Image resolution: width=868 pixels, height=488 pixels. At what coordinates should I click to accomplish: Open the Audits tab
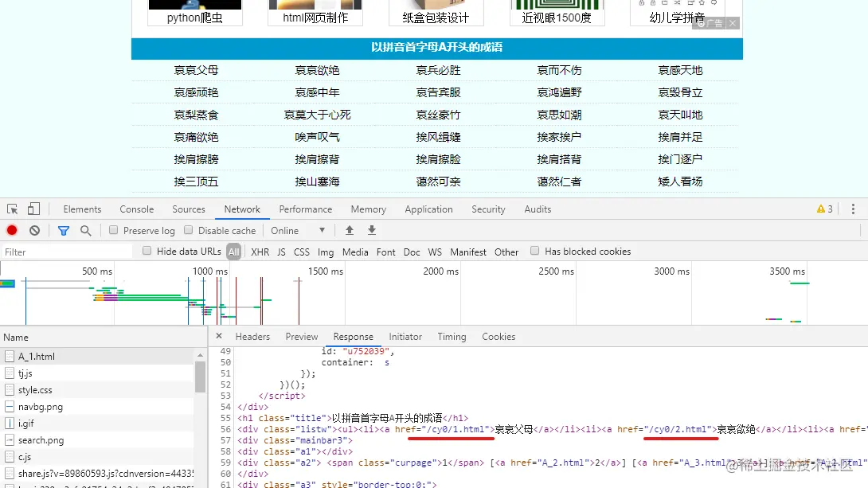pos(538,209)
